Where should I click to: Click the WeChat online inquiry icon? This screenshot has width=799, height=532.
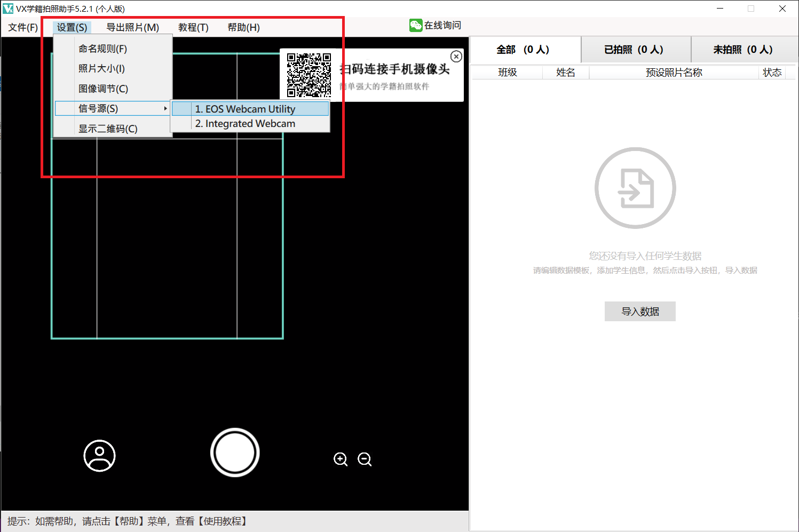[x=416, y=25]
